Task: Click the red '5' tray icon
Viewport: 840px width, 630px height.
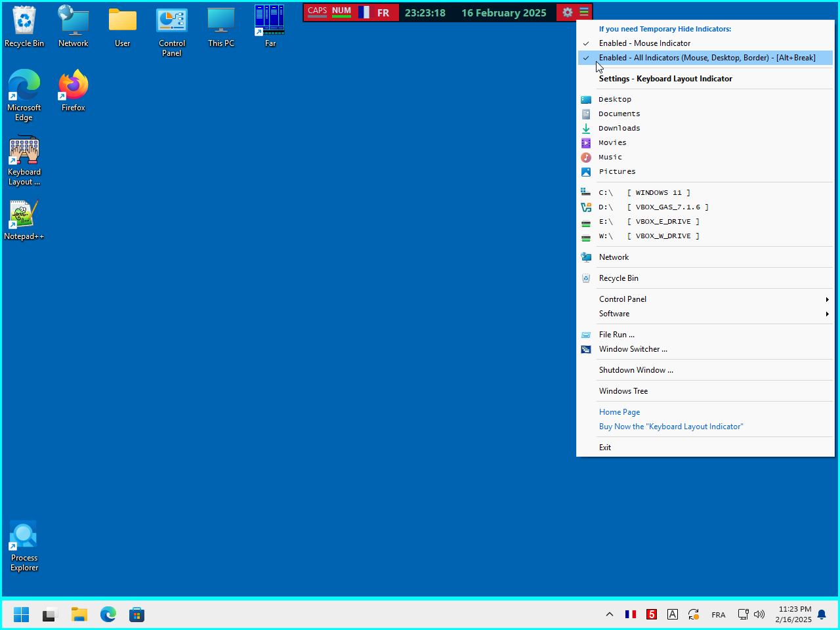Action: click(x=652, y=614)
